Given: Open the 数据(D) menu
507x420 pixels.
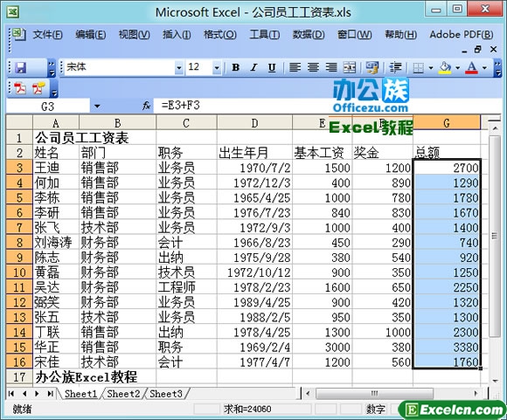Looking at the screenshot, I should [x=309, y=34].
